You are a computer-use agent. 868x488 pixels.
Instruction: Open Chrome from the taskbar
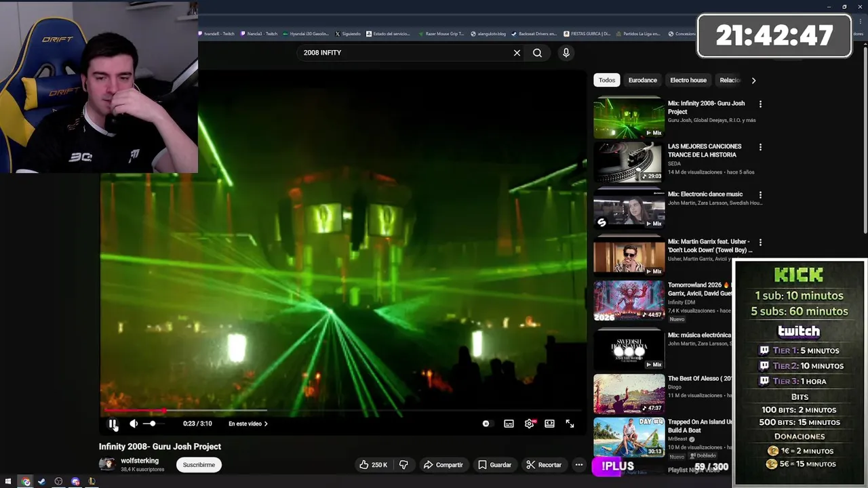tap(26, 481)
